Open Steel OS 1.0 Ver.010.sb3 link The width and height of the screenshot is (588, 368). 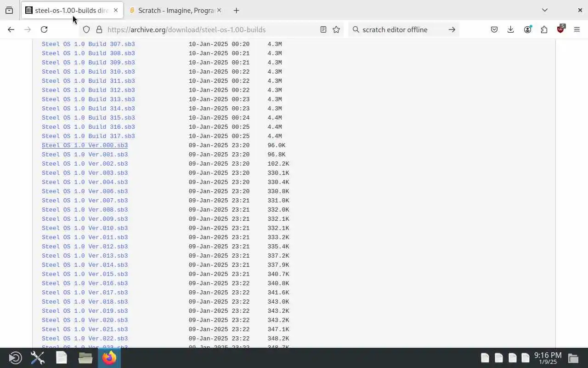(x=85, y=228)
